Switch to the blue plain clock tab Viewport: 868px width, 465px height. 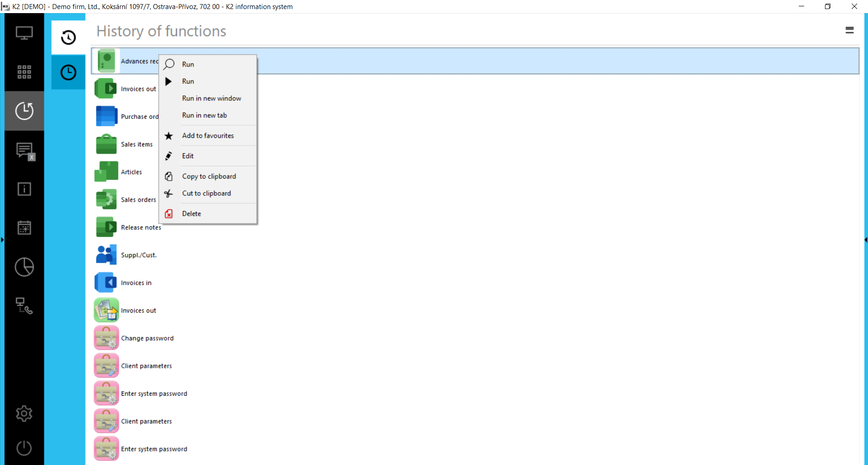(68, 72)
